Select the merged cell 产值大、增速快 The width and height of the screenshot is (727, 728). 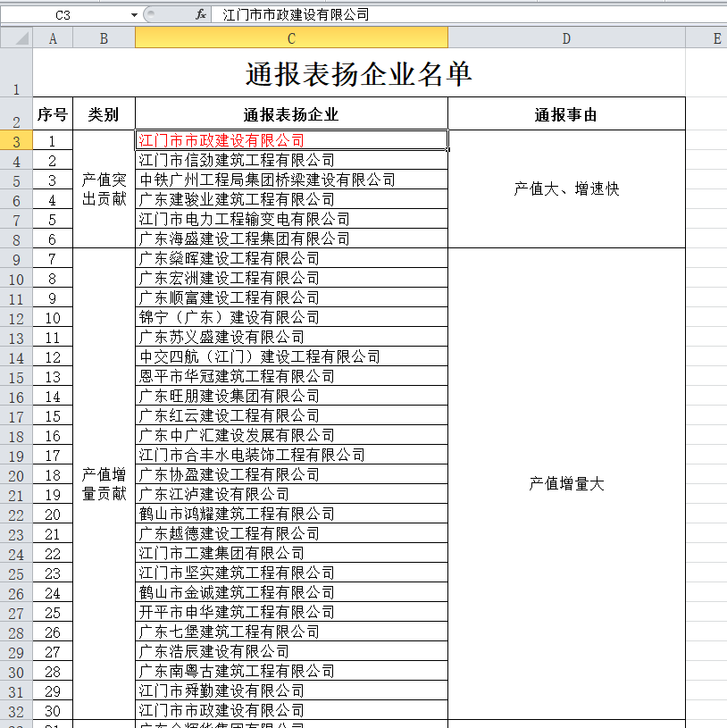pos(566,189)
